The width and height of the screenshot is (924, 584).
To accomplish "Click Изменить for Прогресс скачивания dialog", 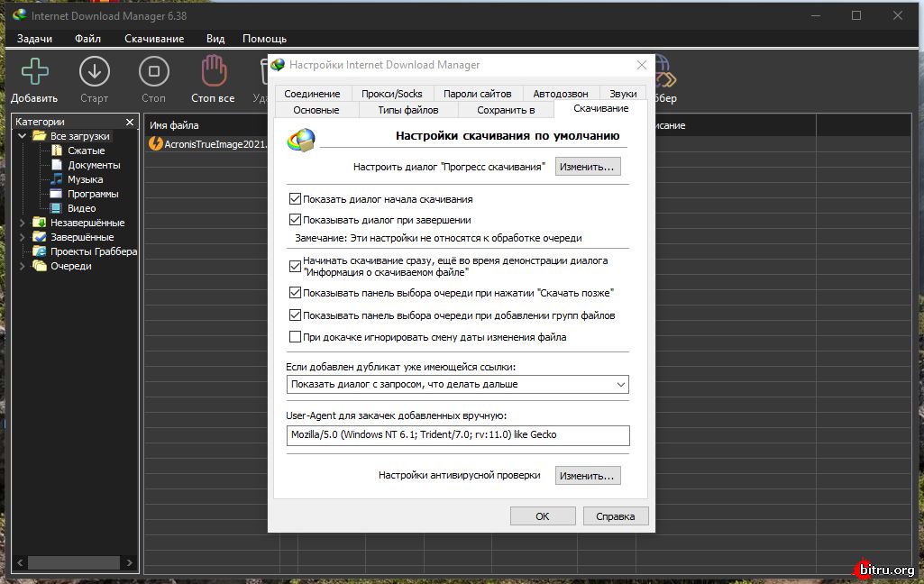I will pyautogui.click(x=588, y=167).
